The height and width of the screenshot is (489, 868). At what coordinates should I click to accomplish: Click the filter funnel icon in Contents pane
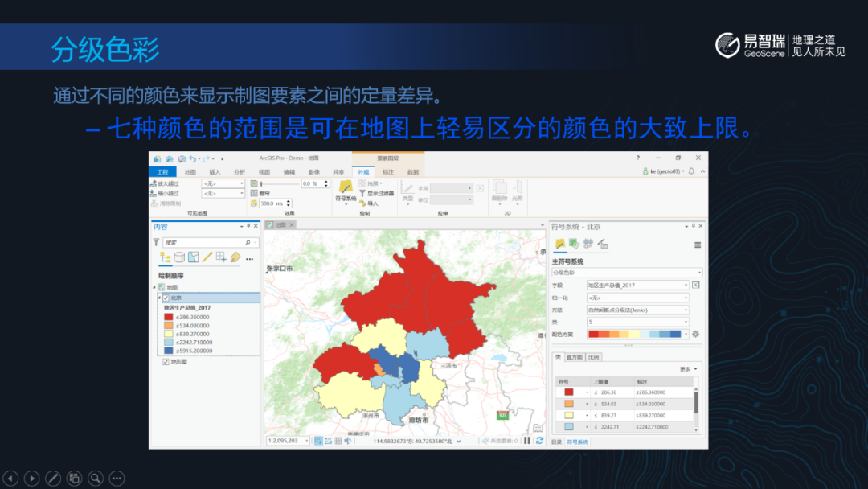[x=156, y=243]
